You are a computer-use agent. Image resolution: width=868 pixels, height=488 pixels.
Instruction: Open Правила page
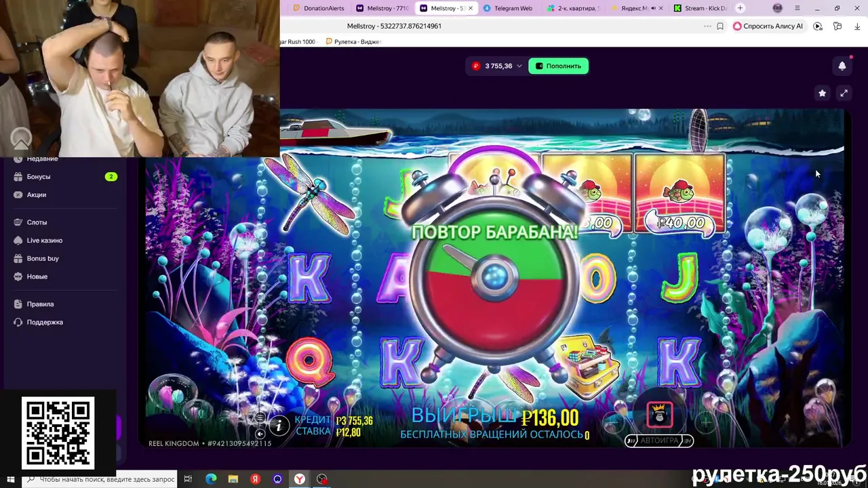(x=40, y=304)
